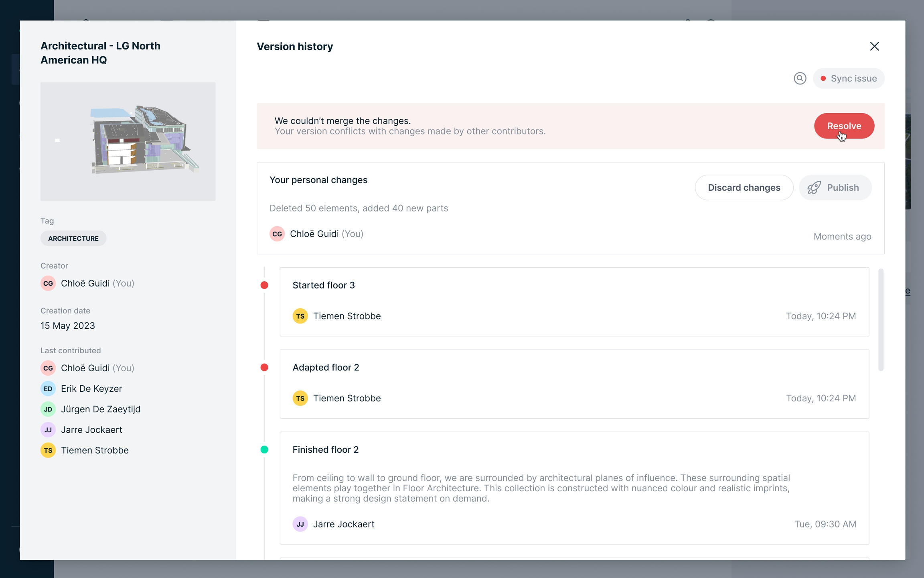This screenshot has height=578, width=924.
Task: Click Erik De Keyzer's ED avatar
Action: coord(48,389)
